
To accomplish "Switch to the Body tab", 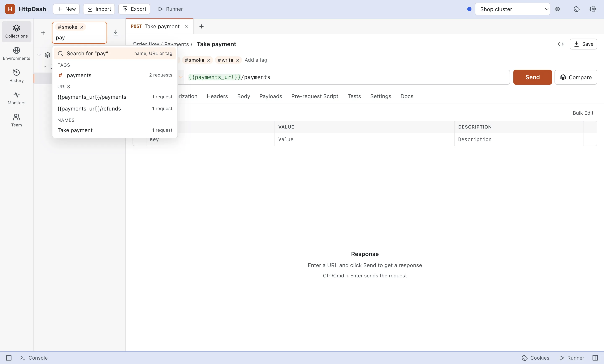I will [x=243, y=96].
